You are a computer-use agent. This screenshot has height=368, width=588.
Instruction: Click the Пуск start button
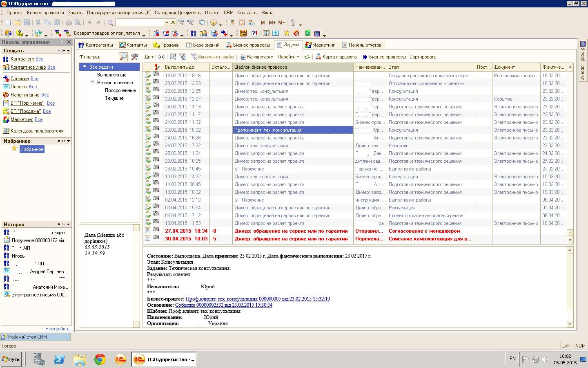click(x=11, y=359)
